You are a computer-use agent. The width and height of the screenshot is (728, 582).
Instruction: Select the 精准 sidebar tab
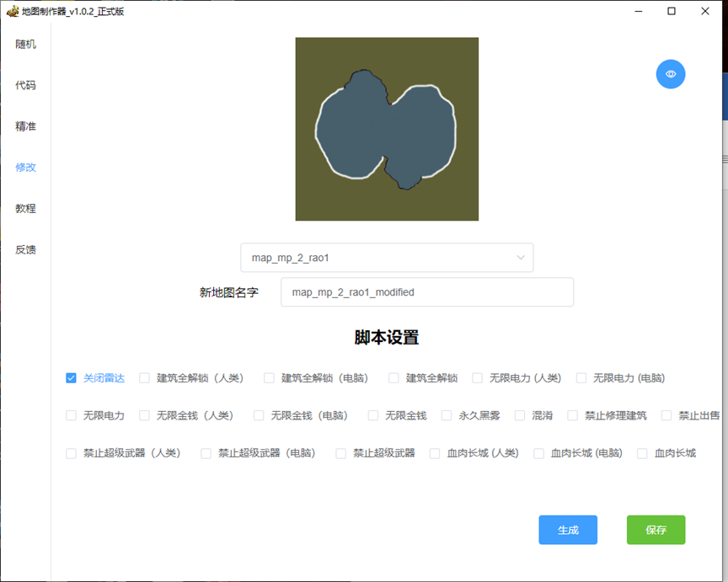click(25, 126)
